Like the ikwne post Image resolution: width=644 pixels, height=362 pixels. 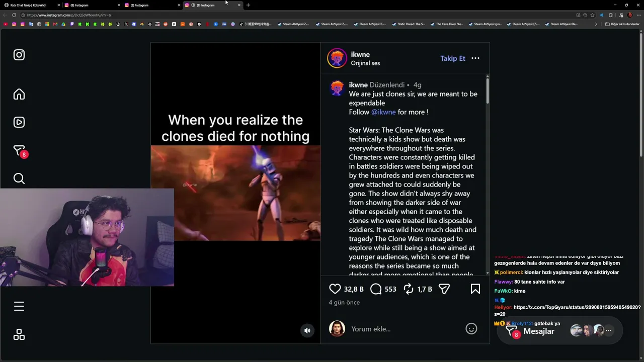coord(335,289)
